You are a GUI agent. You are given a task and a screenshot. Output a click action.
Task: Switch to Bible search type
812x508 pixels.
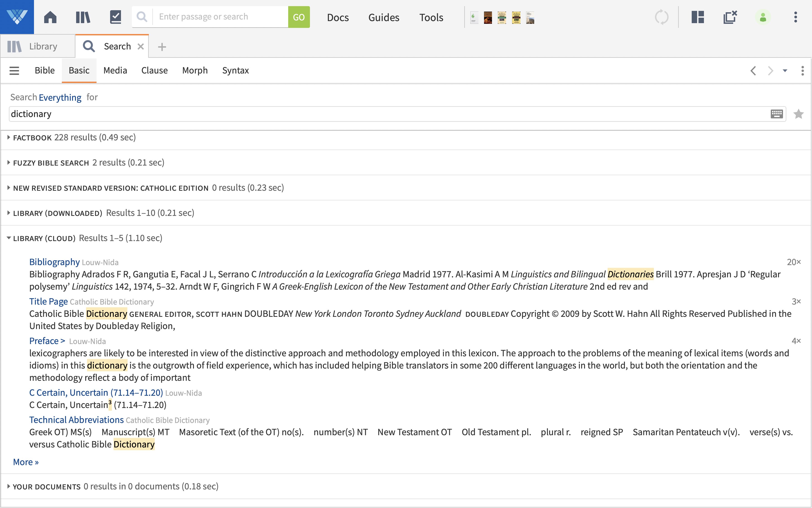[45, 71]
